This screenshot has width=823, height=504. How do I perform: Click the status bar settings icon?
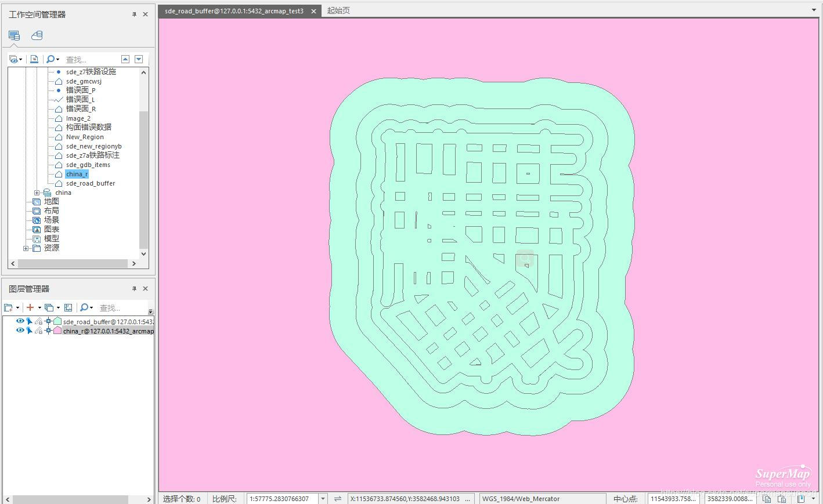[801, 499]
